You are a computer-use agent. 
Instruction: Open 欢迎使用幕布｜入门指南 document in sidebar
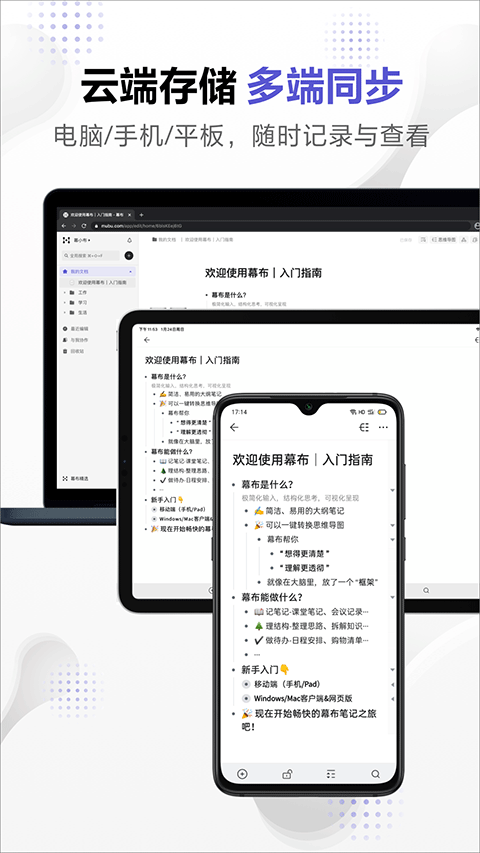tap(97, 282)
